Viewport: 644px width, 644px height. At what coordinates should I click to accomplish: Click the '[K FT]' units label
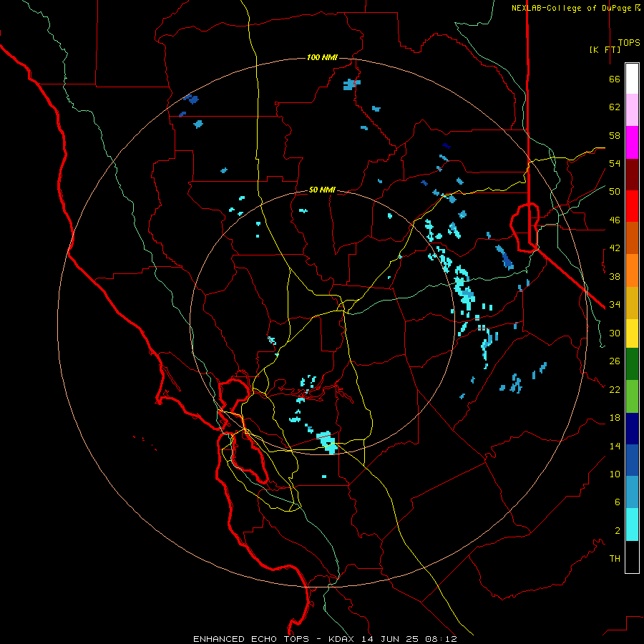coord(605,49)
